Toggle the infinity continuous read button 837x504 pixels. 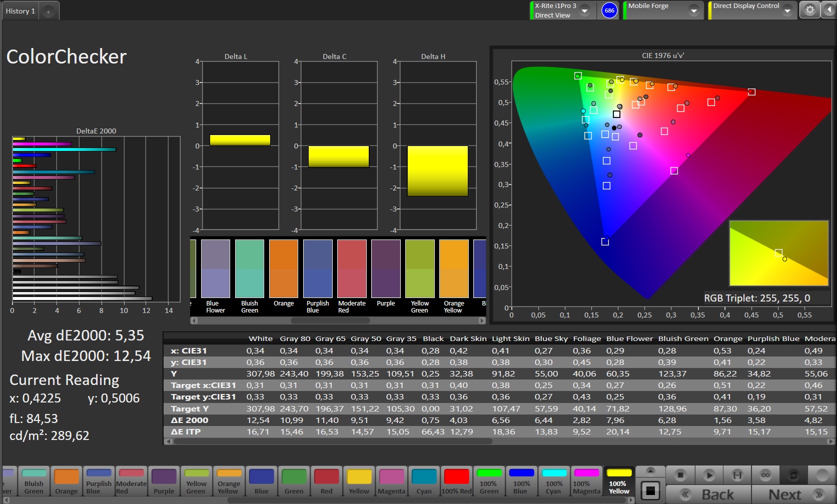765,474
